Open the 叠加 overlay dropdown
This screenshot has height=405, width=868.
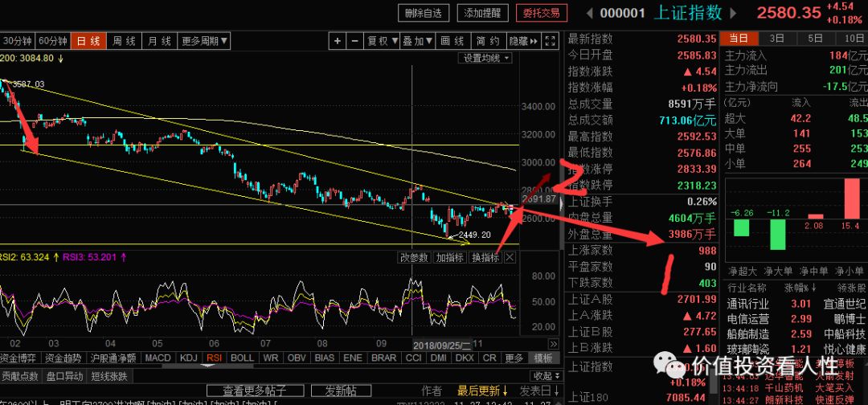point(418,41)
